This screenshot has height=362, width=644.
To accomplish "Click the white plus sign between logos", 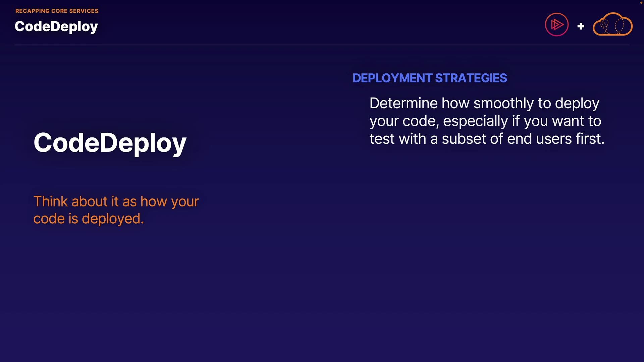I will click(581, 26).
